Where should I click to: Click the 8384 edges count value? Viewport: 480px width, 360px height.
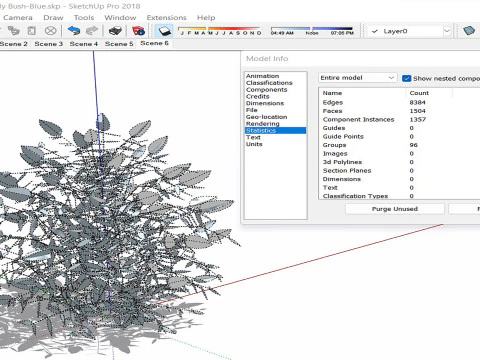(417, 102)
